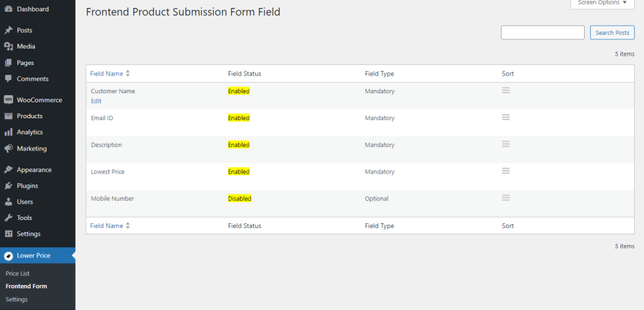Select the Frontend Form submenu item
The width and height of the screenshot is (644, 310).
click(26, 286)
